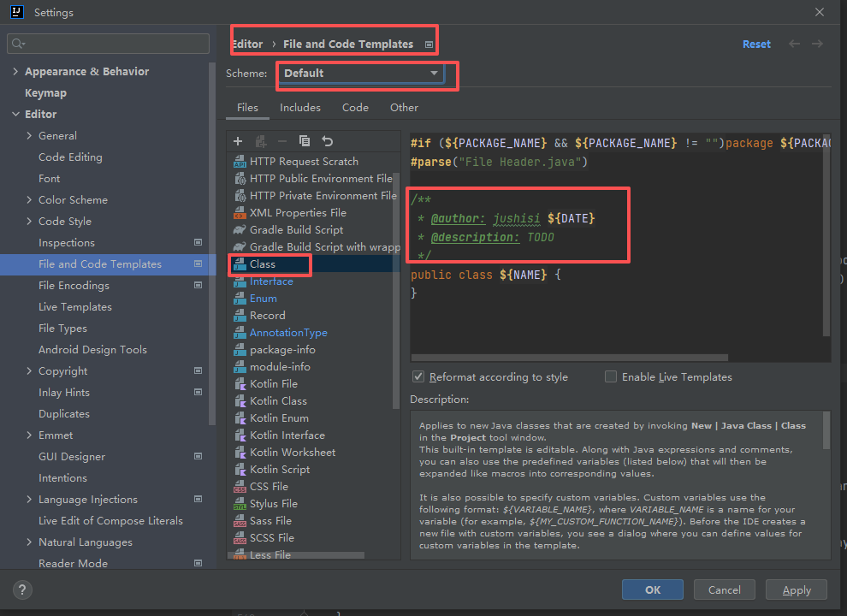This screenshot has height=616, width=847.
Task: Expand the Natural Languages node
Action: 29,542
